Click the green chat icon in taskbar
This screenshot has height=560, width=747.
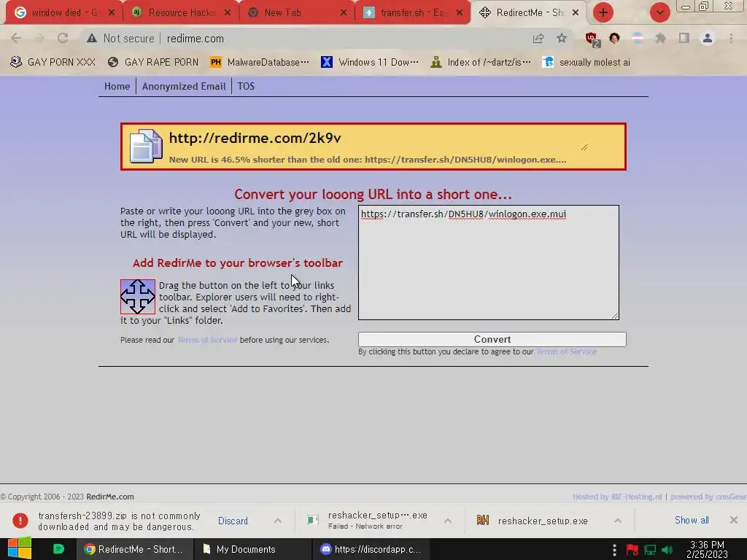pyautogui.click(x=58, y=549)
